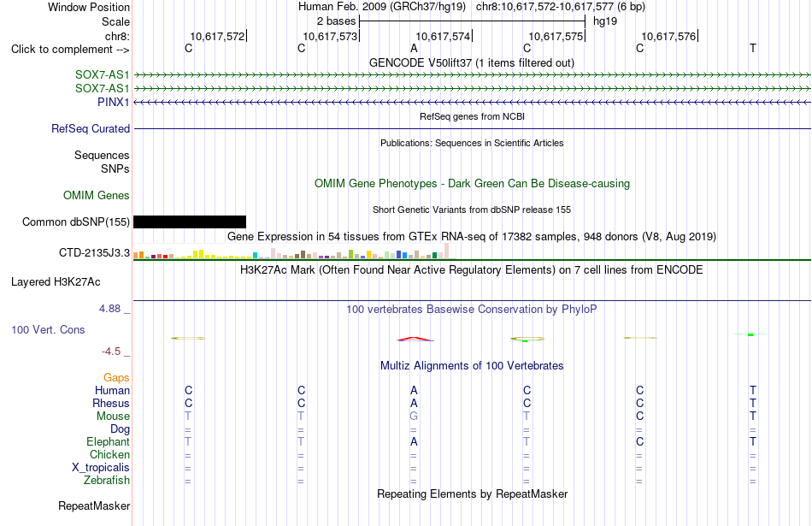The image size is (812, 526).
Task: Click the Layered H3K27Ac track label
Action: (x=56, y=282)
